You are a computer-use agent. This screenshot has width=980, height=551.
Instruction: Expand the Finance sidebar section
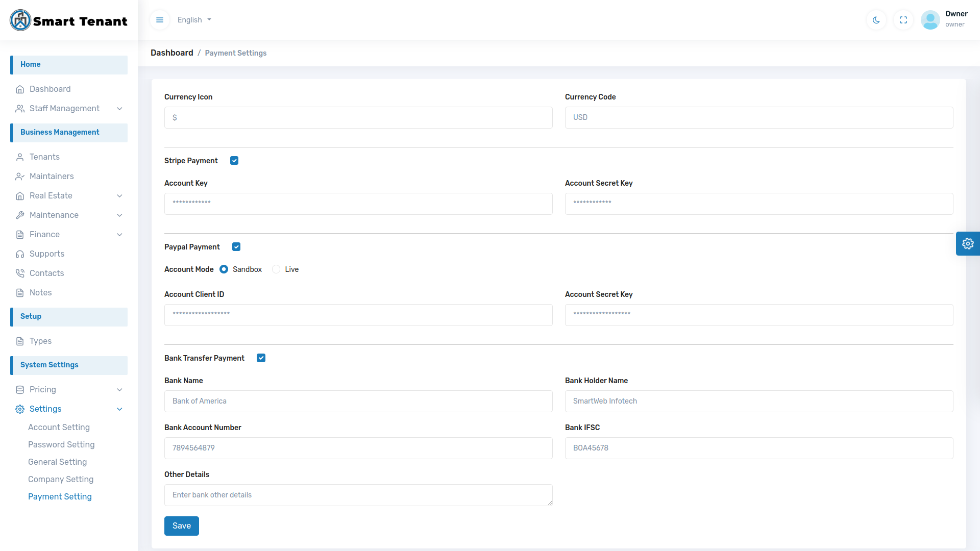(x=69, y=235)
